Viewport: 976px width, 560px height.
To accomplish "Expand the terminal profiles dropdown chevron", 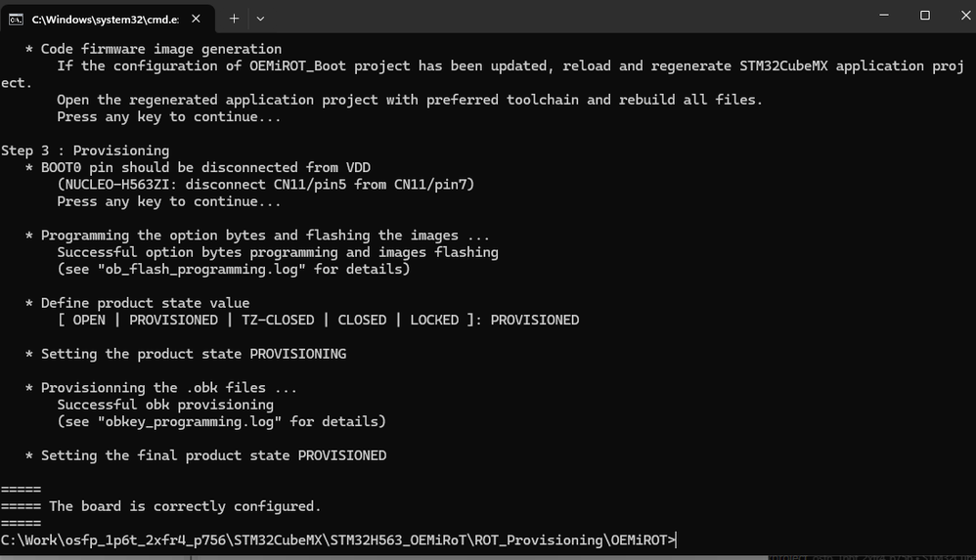I will [260, 19].
